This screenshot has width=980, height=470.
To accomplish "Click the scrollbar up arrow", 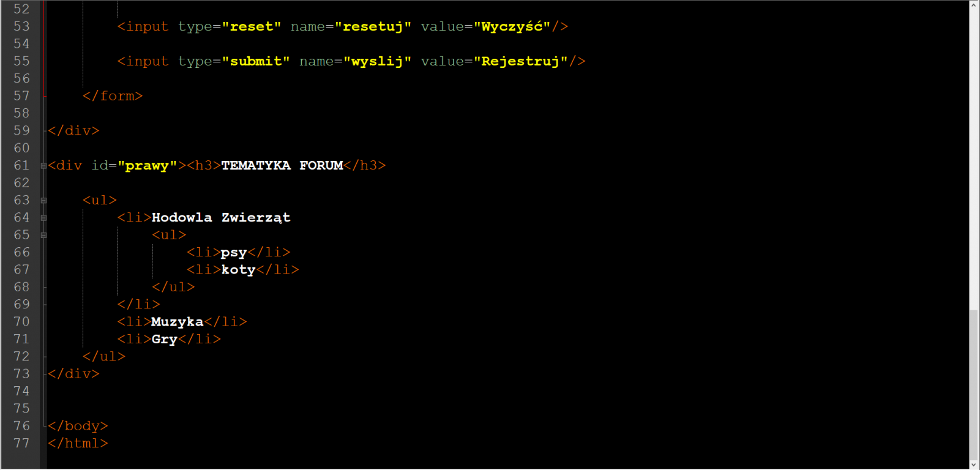I will 974,5.
